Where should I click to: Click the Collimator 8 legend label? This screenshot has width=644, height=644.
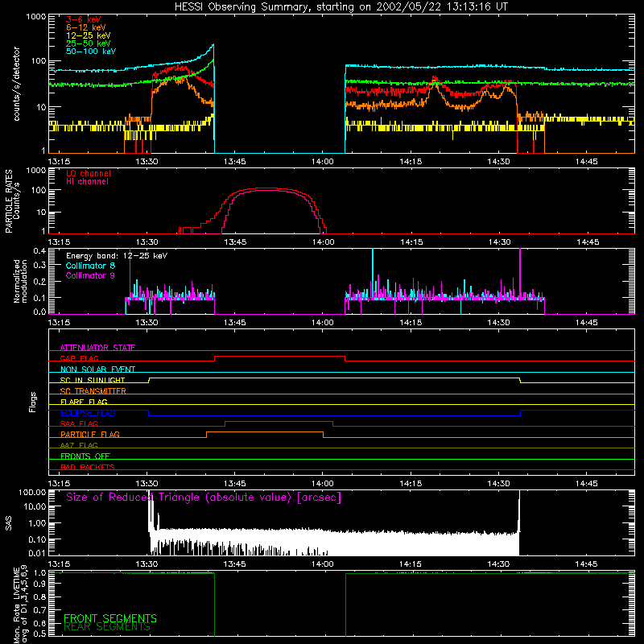coord(90,266)
